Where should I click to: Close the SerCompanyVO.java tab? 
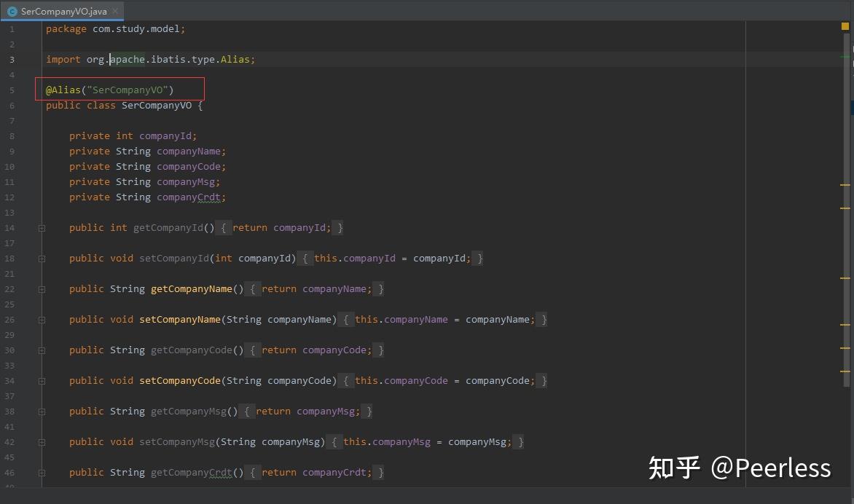115,11
